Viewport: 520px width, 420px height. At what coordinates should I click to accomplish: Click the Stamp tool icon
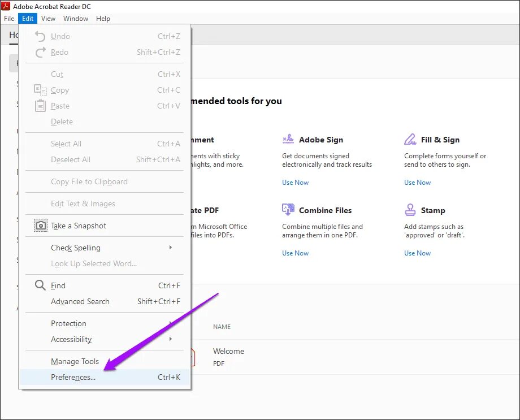tap(410, 210)
